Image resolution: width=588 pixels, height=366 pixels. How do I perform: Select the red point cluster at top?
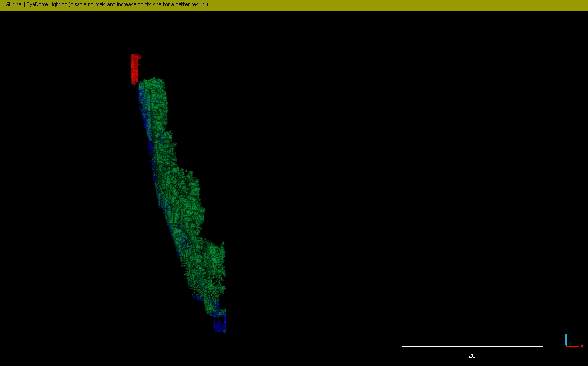tap(136, 68)
